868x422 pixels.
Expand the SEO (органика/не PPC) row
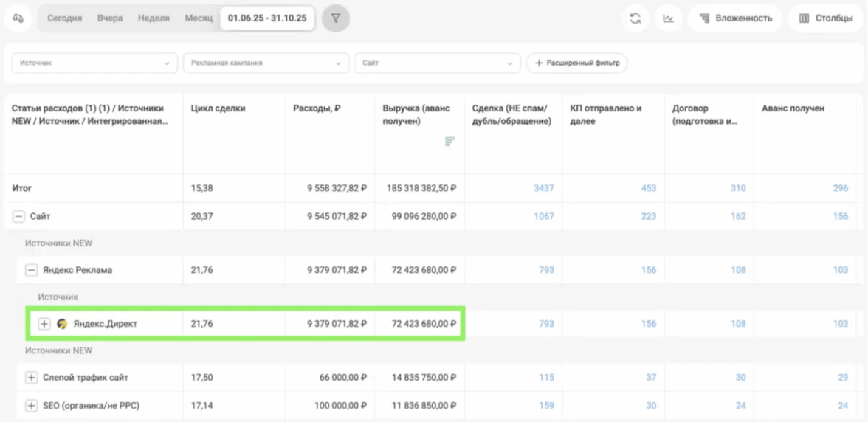[31, 406]
